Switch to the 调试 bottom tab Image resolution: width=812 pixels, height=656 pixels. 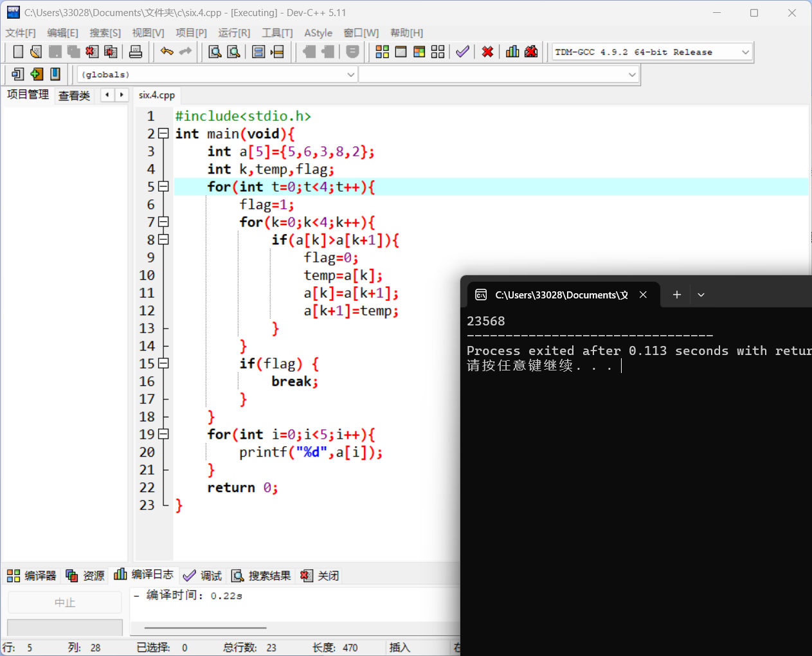[202, 576]
